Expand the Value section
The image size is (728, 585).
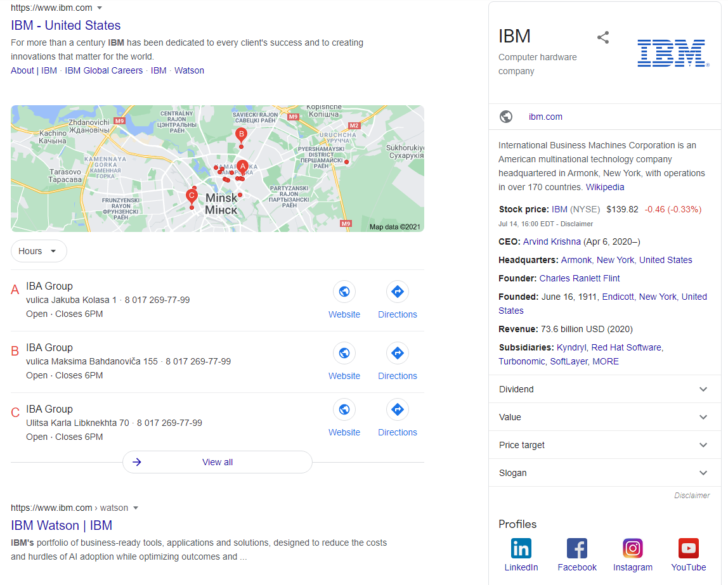click(x=604, y=417)
